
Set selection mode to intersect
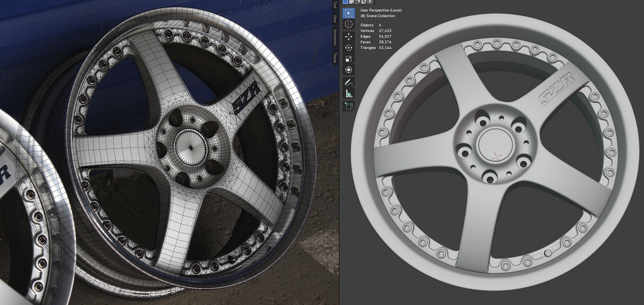tap(370, 2)
